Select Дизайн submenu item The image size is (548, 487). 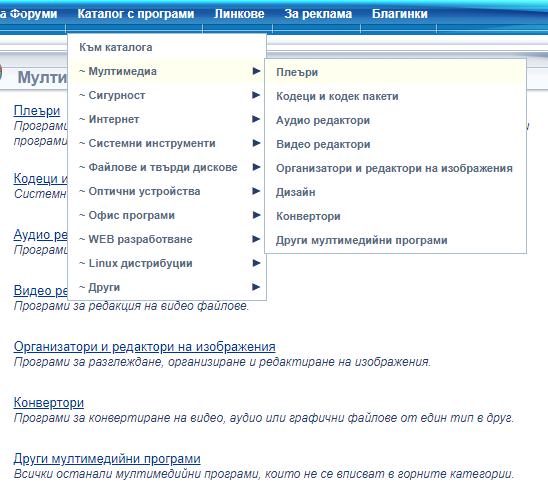395,192
